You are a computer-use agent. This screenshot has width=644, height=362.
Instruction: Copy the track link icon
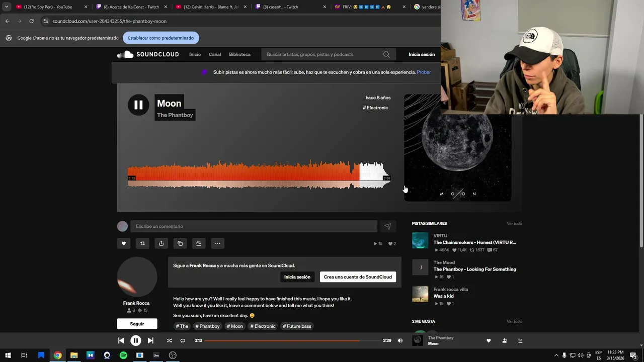180,243
